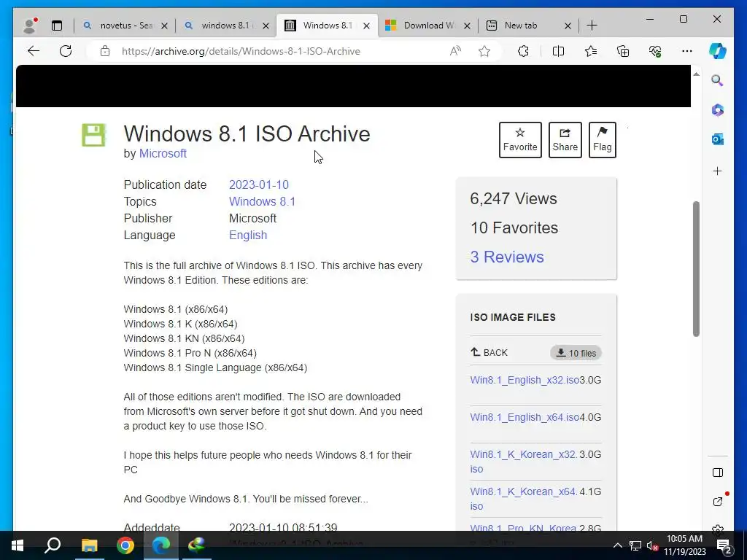Open the notification center
The image size is (747, 560).
coord(724,545)
